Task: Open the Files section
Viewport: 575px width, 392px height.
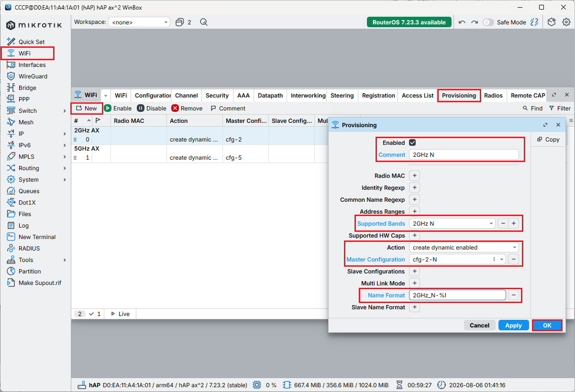Action: tap(25, 214)
